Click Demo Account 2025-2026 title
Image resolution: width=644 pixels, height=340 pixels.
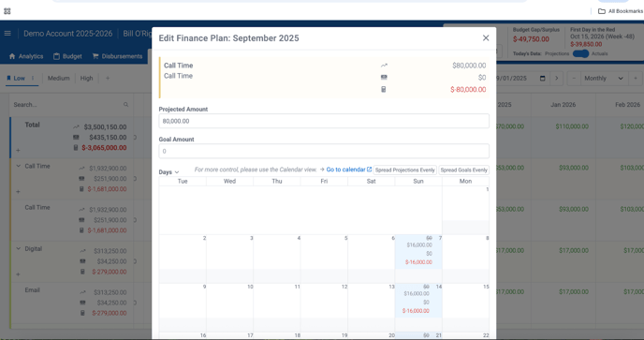(67, 34)
